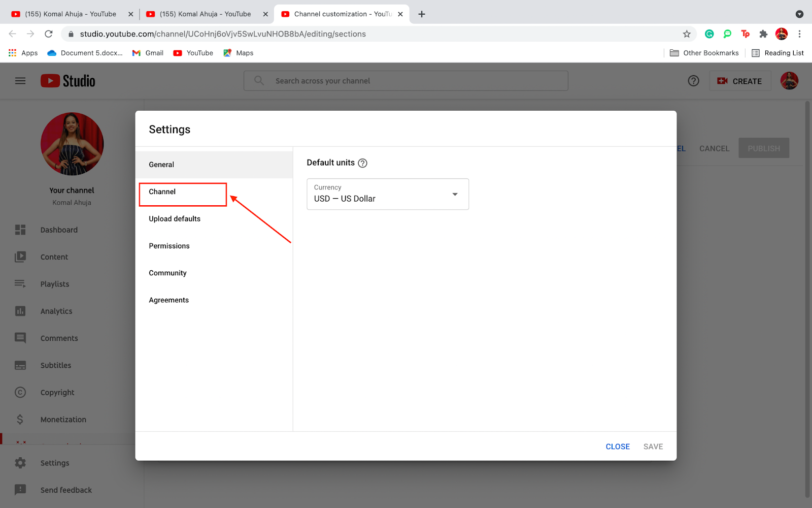Click the account avatar in Studio header
The image size is (812, 508).
pos(789,81)
